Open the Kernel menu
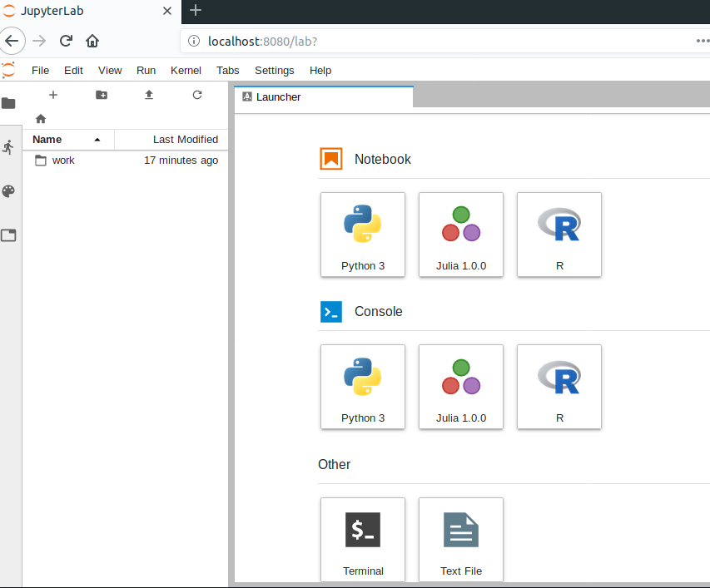 point(186,70)
